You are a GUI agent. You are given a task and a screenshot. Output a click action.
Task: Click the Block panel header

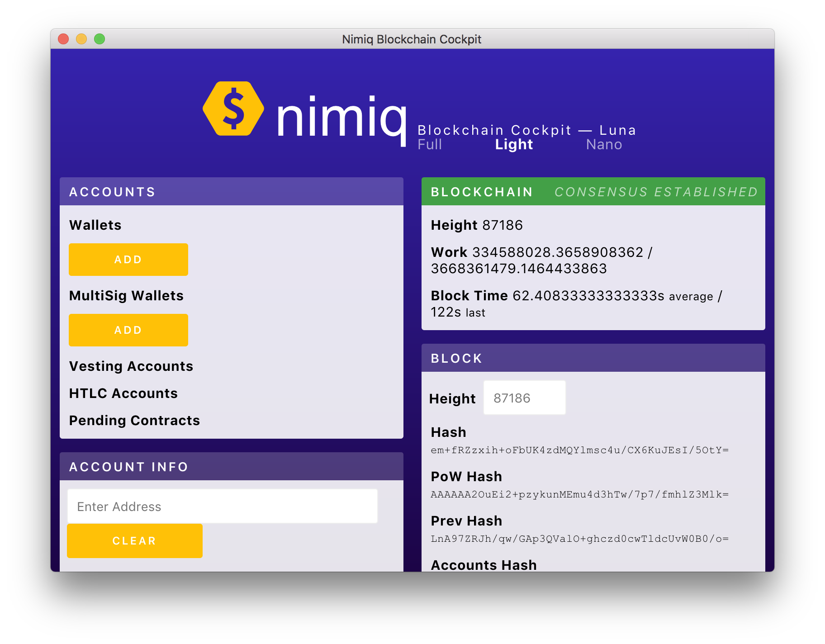593,358
